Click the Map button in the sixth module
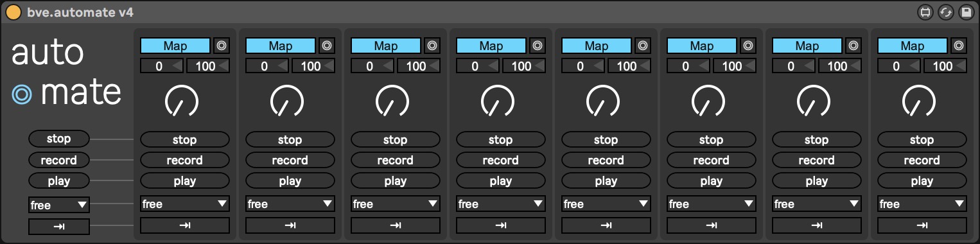 (702, 46)
